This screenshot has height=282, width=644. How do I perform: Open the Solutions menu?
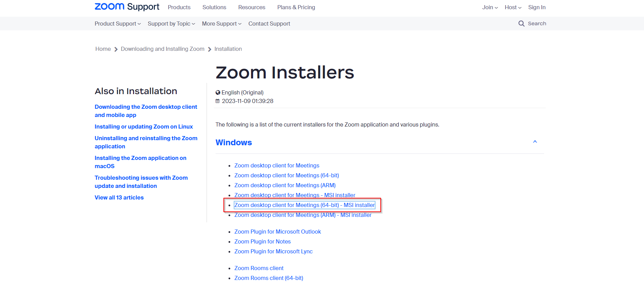tap(214, 7)
